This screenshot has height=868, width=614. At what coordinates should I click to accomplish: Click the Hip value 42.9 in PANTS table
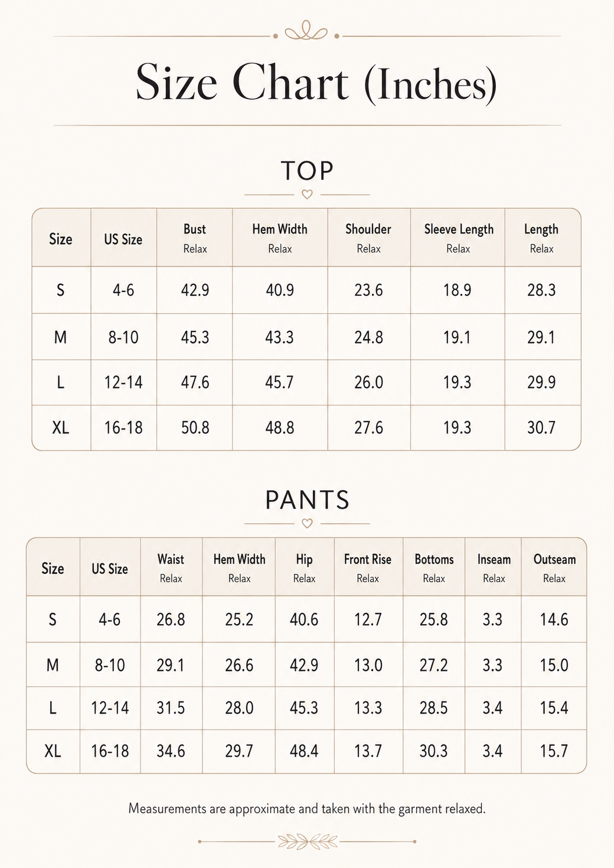coord(304,665)
